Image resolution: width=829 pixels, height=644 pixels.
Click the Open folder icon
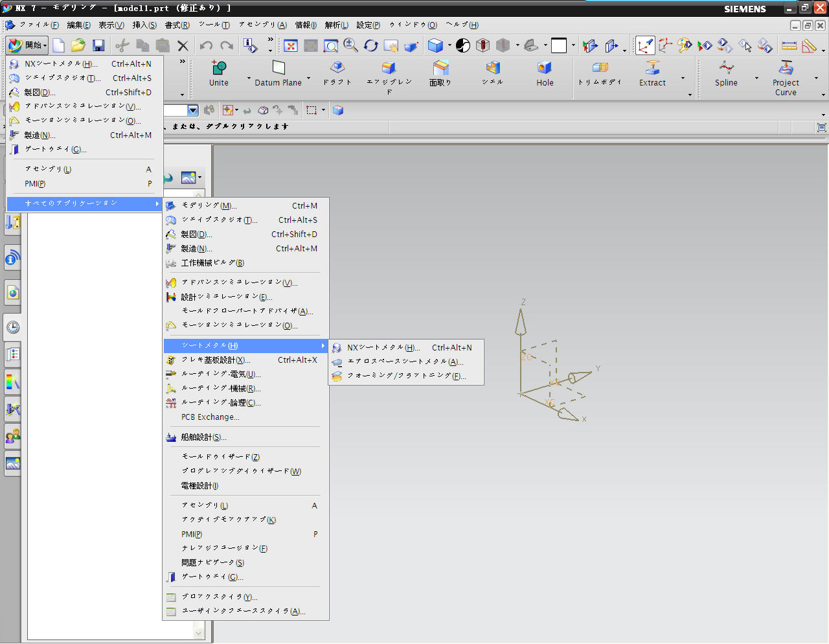tap(78, 45)
